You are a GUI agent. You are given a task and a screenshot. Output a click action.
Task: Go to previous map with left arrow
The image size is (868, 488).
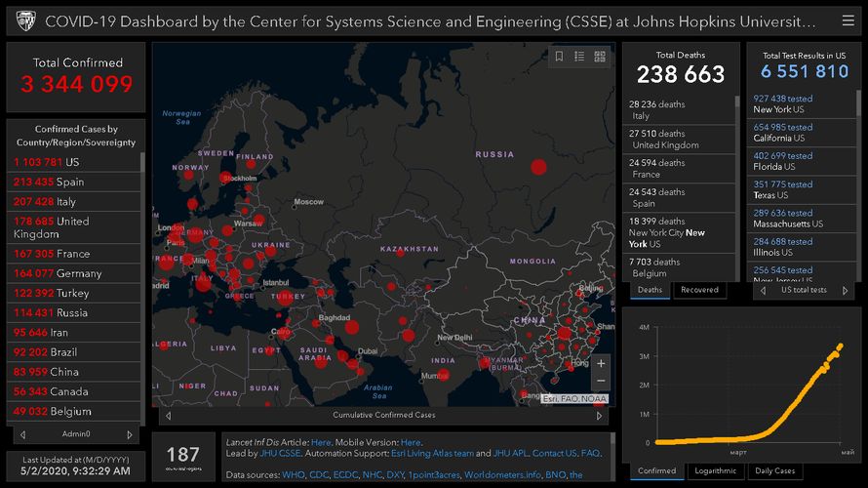(166, 415)
